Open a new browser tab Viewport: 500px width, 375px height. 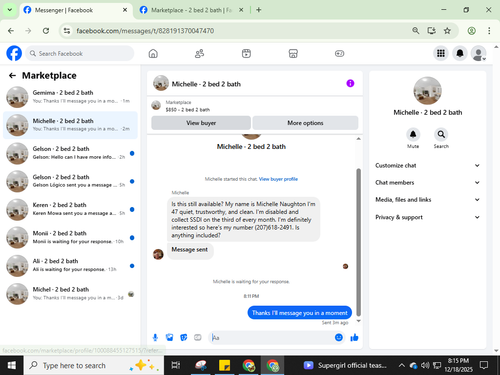click(259, 10)
